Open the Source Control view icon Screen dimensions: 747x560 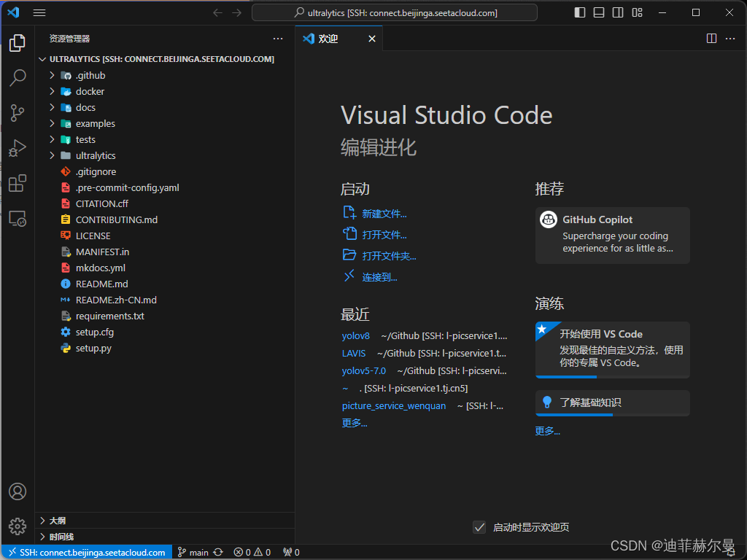pyautogui.click(x=18, y=113)
